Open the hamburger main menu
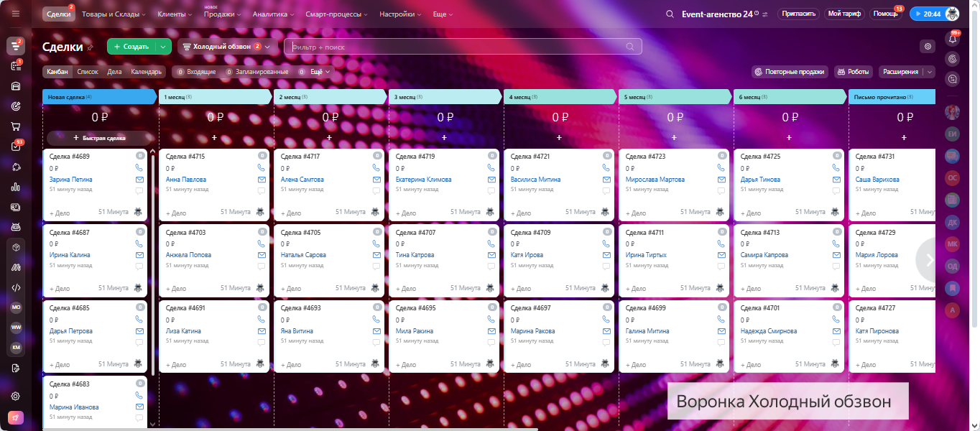This screenshot has width=980, height=431. (x=16, y=14)
